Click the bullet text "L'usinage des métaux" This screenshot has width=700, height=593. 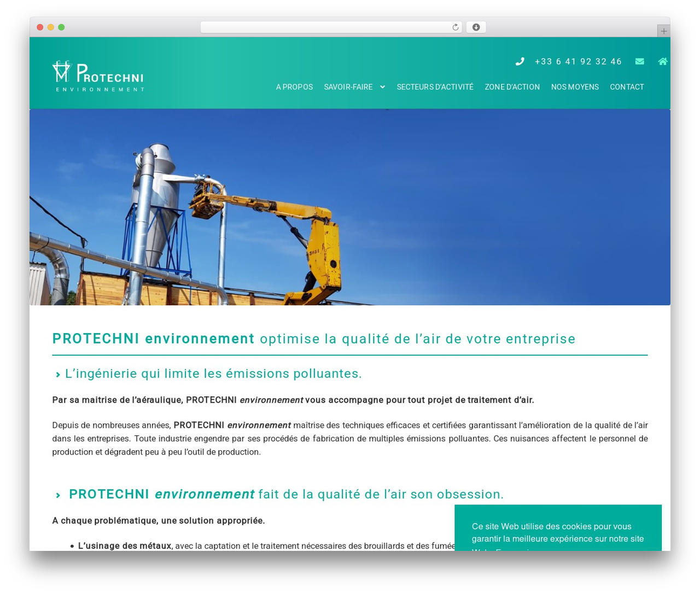click(x=125, y=546)
